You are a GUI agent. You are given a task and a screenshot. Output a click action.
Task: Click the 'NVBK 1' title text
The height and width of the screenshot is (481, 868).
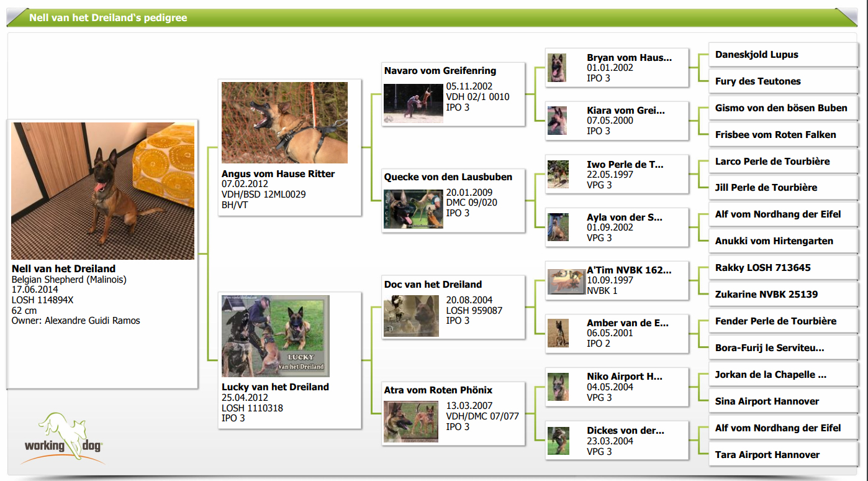602,291
